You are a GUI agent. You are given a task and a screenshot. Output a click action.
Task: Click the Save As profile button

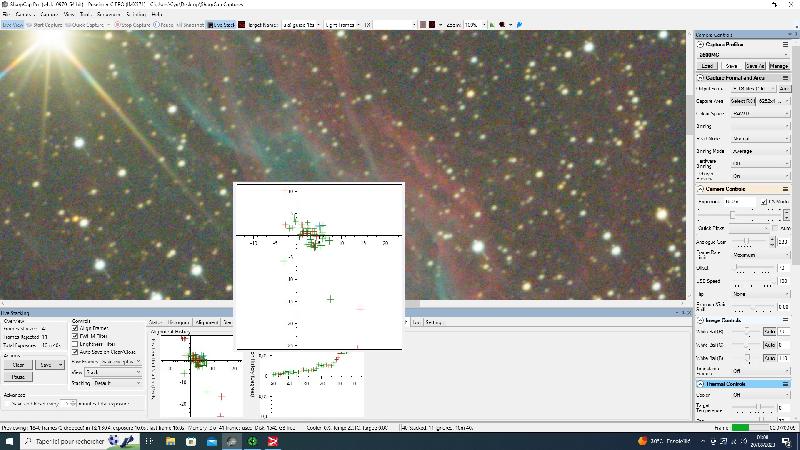(x=755, y=66)
